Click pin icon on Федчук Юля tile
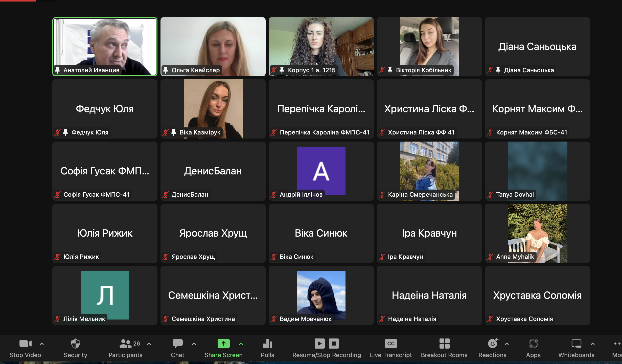 (65, 132)
